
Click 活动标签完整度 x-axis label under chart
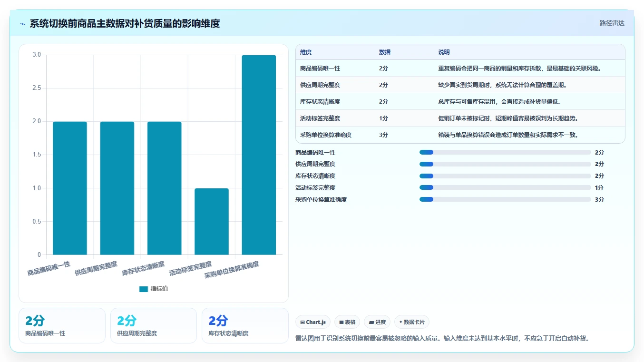point(191,268)
